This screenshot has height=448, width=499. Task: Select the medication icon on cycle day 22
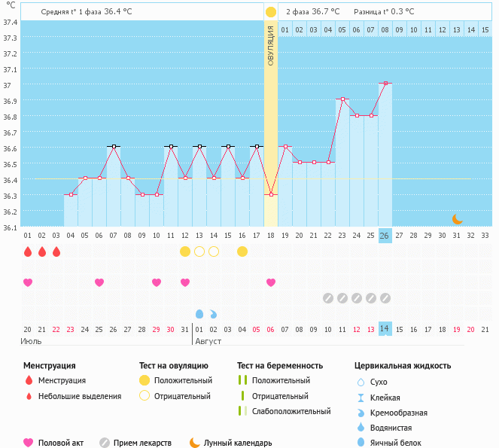pyautogui.click(x=328, y=298)
